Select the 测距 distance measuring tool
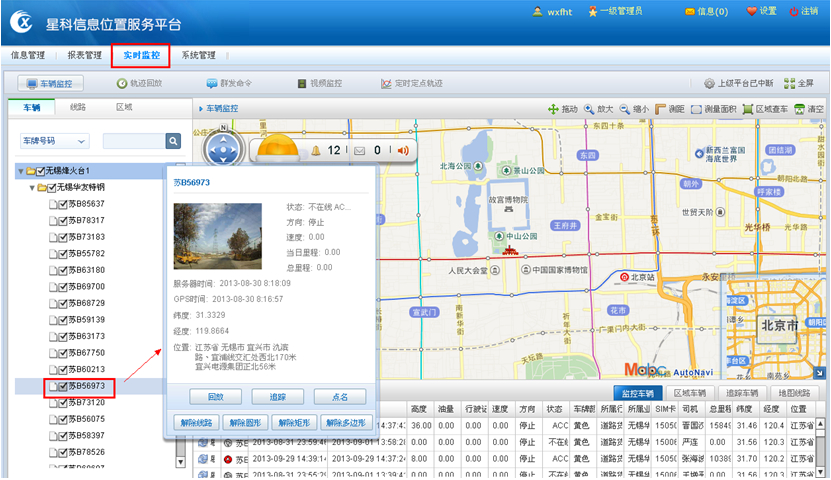The height and width of the screenshot is (480, 831). coord(670,109)
